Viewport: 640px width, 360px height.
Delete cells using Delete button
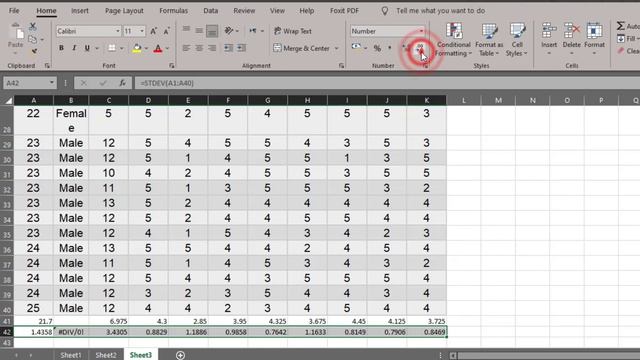pos(571,40)
